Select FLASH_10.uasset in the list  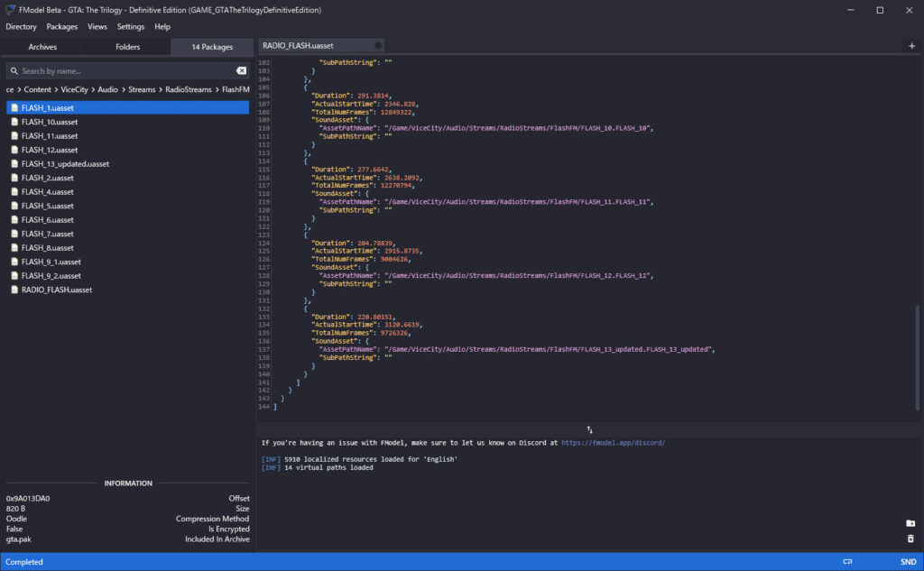pos(128,122)
